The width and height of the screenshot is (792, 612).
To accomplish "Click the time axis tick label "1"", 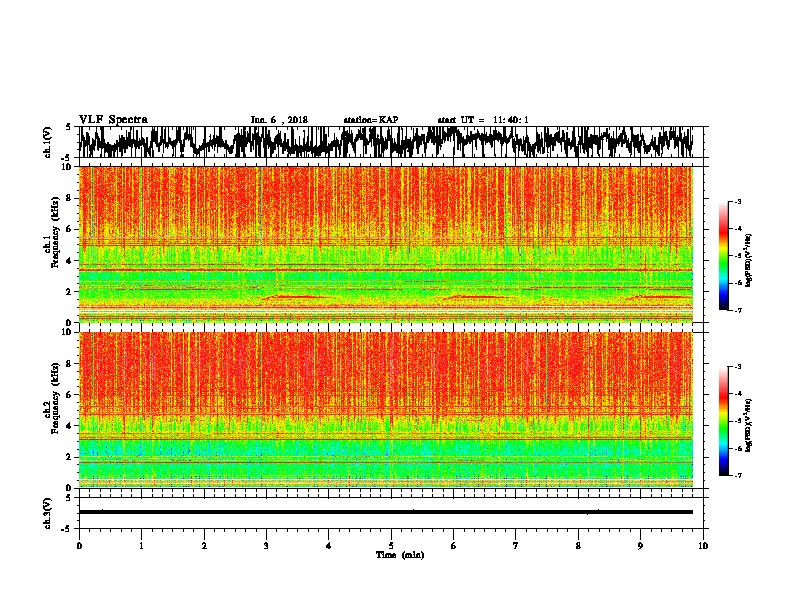I will (x=141, y=546).
